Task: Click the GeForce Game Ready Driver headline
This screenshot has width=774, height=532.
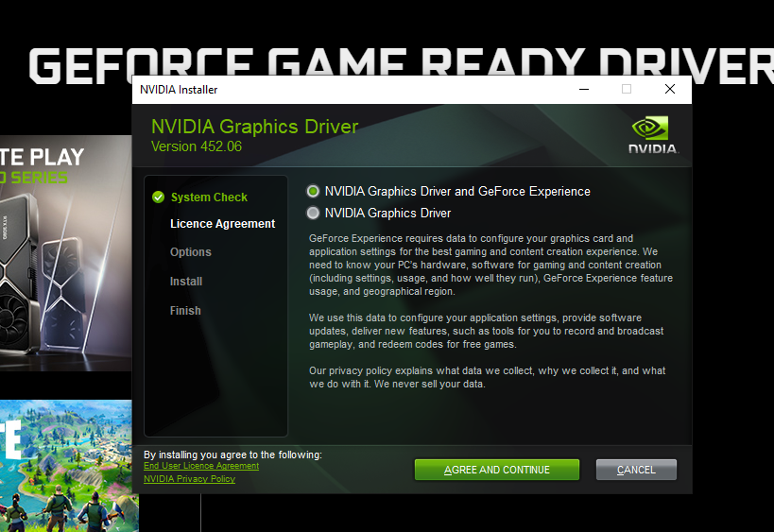Action: (401, 61)
